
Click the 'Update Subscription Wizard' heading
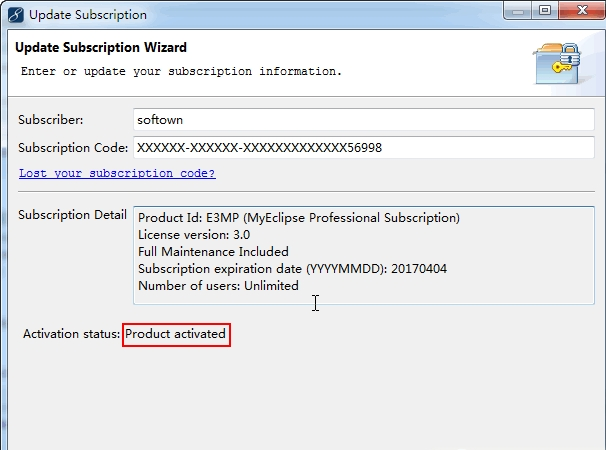(101, 48)
